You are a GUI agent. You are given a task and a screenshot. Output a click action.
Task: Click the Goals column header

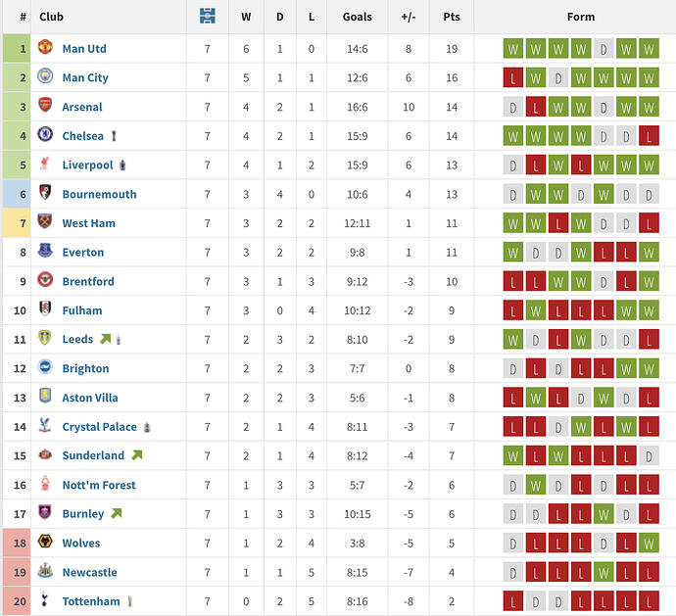click(358, 17)
